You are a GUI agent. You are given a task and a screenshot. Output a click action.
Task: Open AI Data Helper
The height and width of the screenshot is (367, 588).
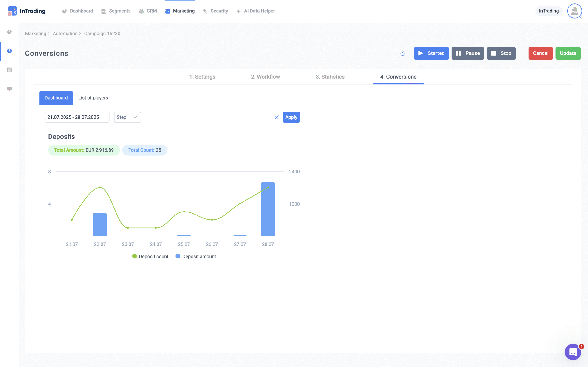255,11
